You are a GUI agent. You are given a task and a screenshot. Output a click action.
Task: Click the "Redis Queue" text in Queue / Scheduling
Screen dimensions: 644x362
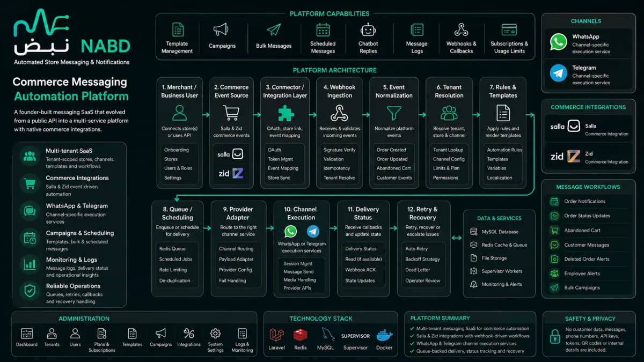click(x=172, y=249)
